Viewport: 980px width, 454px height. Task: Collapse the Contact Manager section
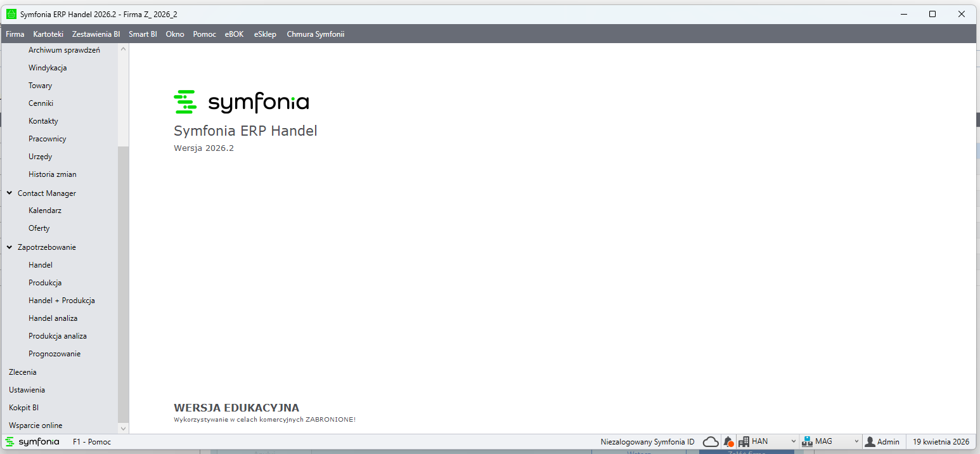coord(10,193)
